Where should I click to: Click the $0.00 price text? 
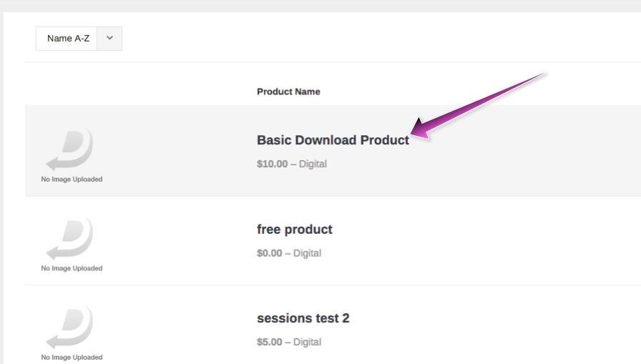(x=270, y=253)
